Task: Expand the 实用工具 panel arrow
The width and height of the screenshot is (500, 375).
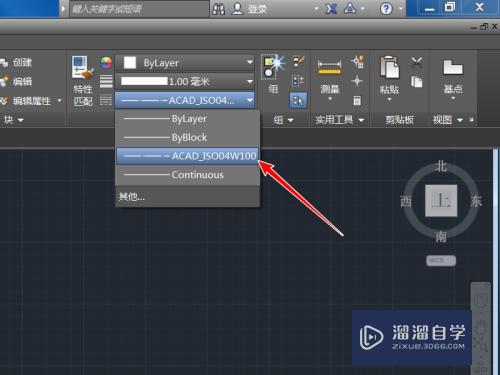Action: coord(362,120)
